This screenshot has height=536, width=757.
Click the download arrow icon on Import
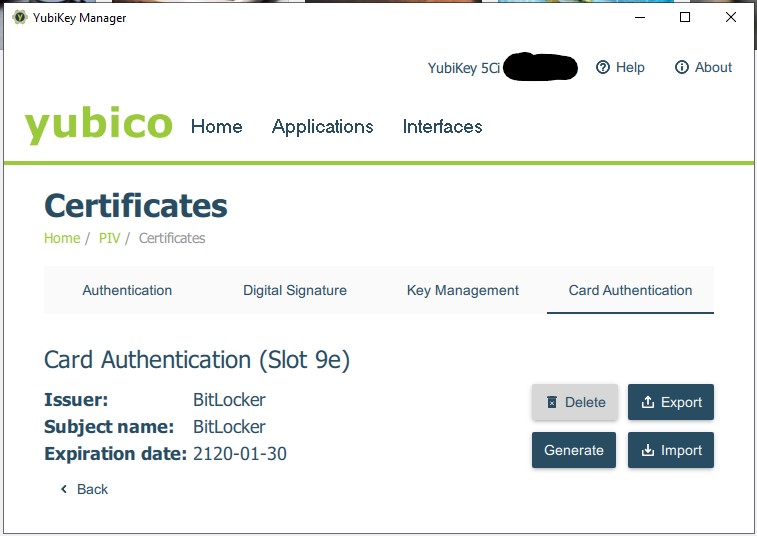tap(647, 450)
